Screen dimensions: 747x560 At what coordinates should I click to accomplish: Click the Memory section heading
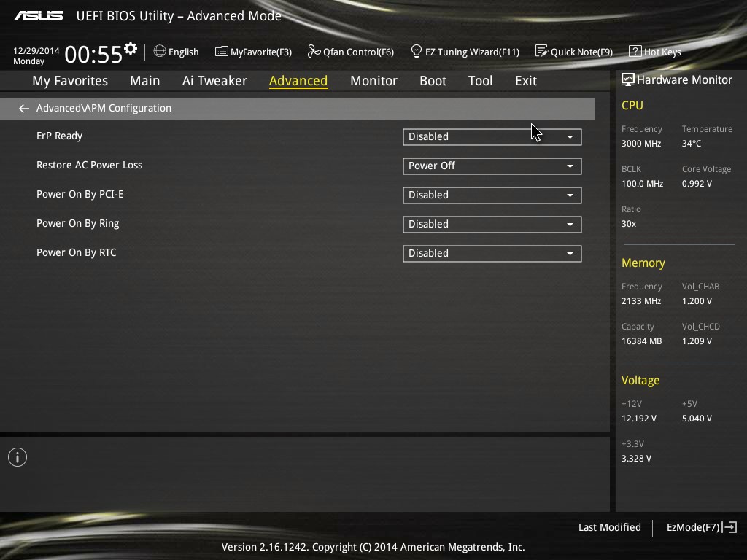643,262
